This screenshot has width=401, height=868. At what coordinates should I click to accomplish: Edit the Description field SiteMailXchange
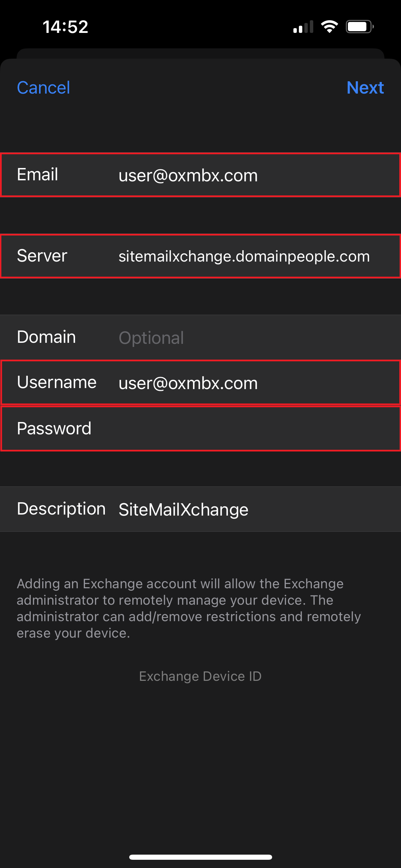click(200, 509)
